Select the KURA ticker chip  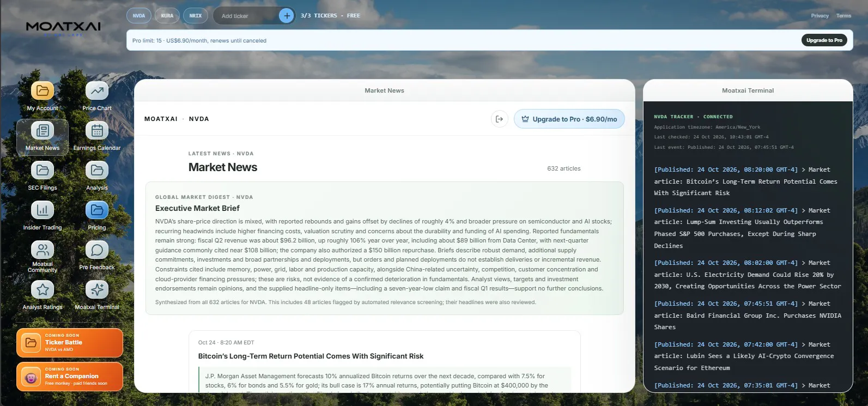[167, 16]
